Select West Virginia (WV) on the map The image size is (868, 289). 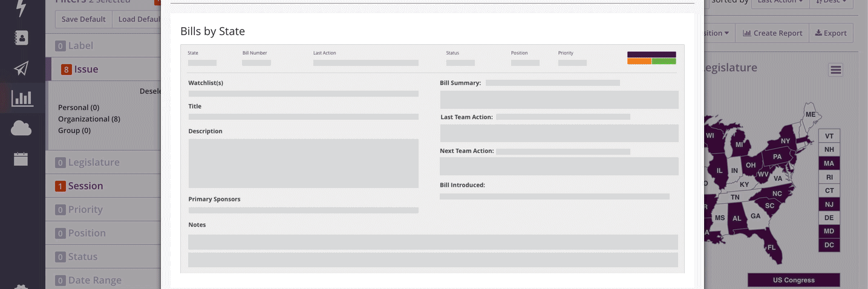tap(763, 174)
